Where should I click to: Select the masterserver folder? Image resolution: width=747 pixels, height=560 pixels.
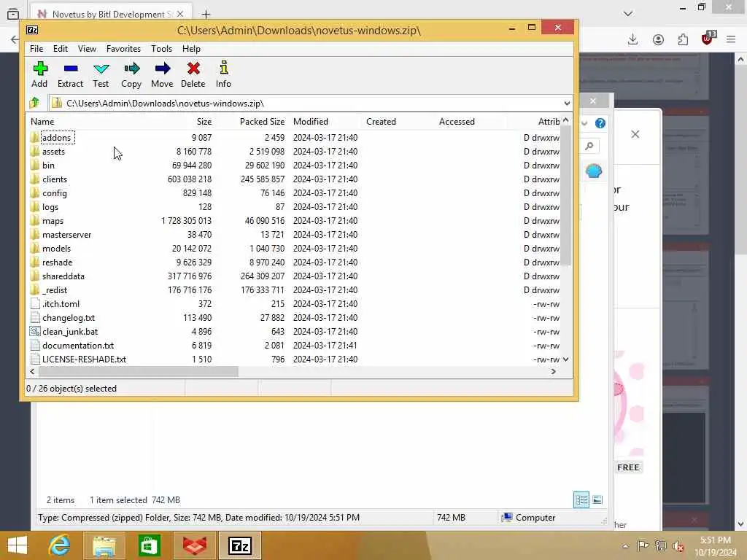[x=66, y=234]
